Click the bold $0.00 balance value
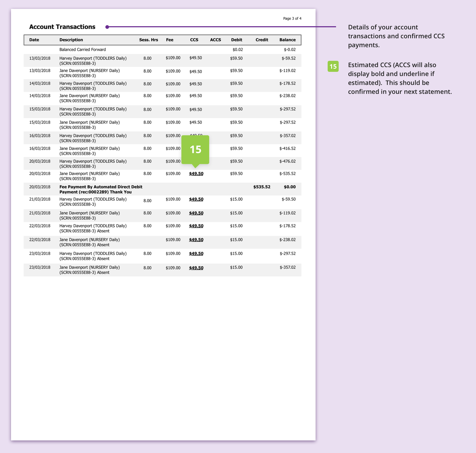Viewport: 476px width, 453px height. (290, 187)
